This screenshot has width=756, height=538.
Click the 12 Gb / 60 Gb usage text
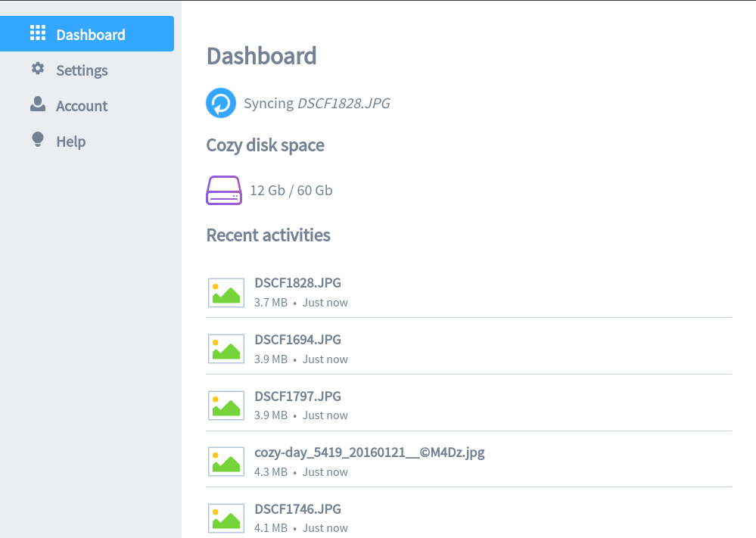pos(291,191)
